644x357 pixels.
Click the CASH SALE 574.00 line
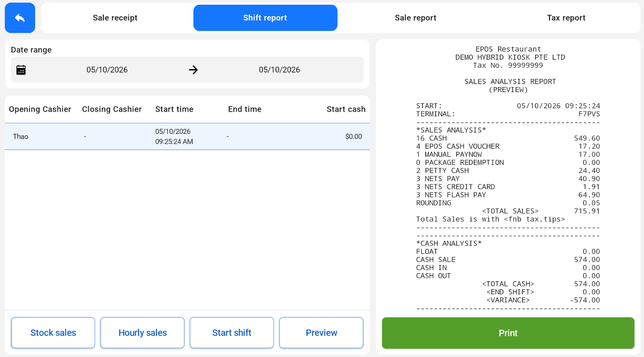click(508, 260)
